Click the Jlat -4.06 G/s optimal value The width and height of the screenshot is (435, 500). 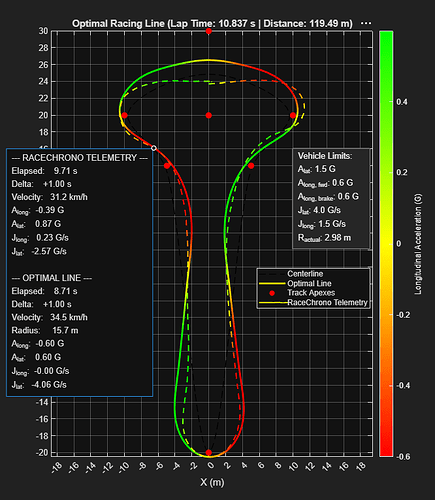(39, 385)
